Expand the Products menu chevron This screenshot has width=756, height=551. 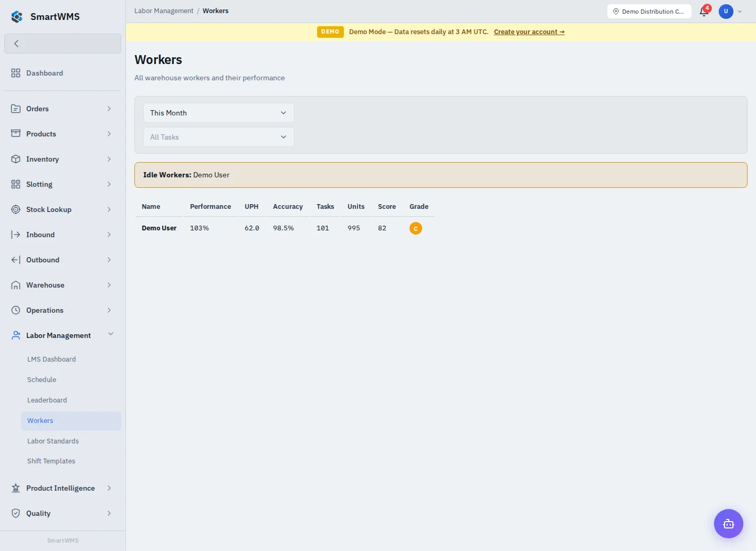109,134
